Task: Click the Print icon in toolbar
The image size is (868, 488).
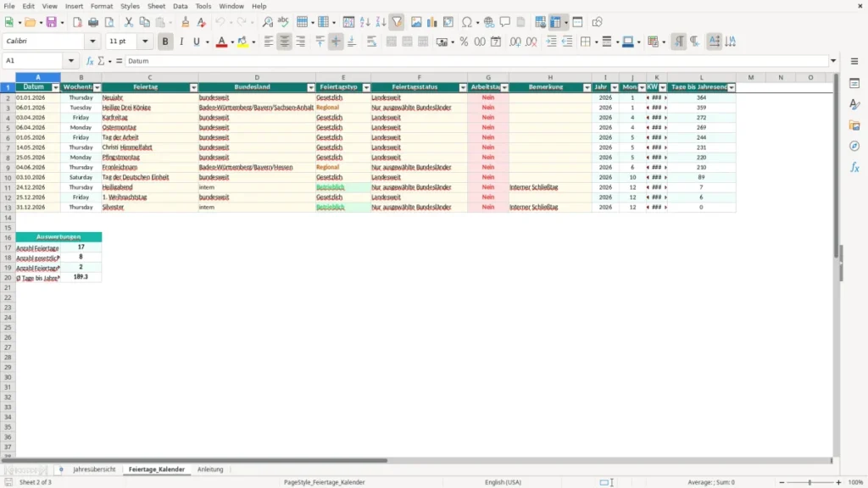Action: click(x=93, y=22)
